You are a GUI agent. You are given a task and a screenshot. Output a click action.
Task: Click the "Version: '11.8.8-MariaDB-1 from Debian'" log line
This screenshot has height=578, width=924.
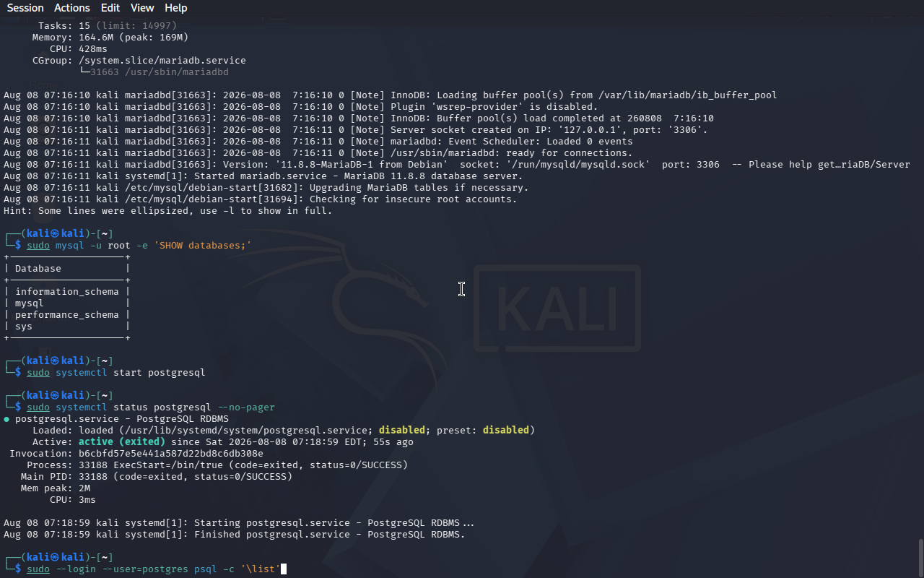pyautogui.click(x=457, y=165)
